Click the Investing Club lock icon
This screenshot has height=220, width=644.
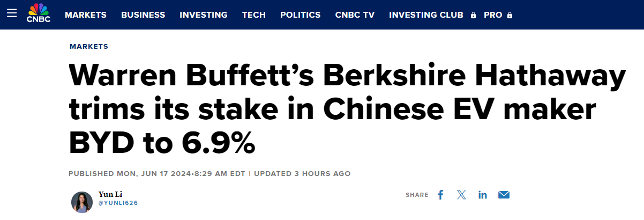(473, 16)
